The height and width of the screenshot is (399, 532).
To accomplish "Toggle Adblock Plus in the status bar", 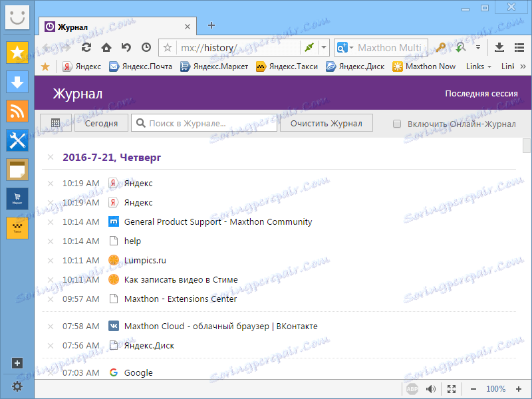I will click(x=411, y=388).
